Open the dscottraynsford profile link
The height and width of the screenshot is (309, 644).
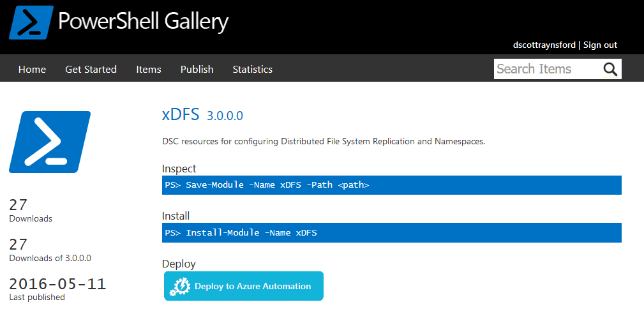(x=544, y=45)
